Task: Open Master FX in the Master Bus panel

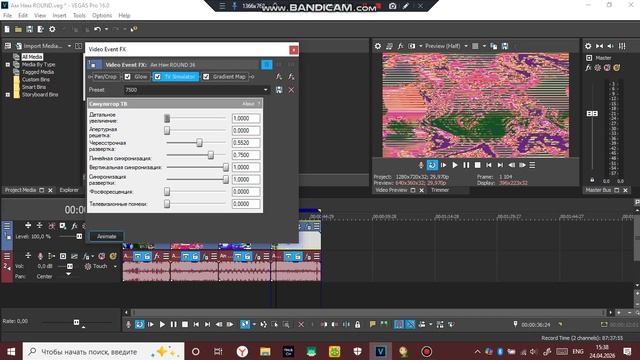Action: tap(588, 68)
